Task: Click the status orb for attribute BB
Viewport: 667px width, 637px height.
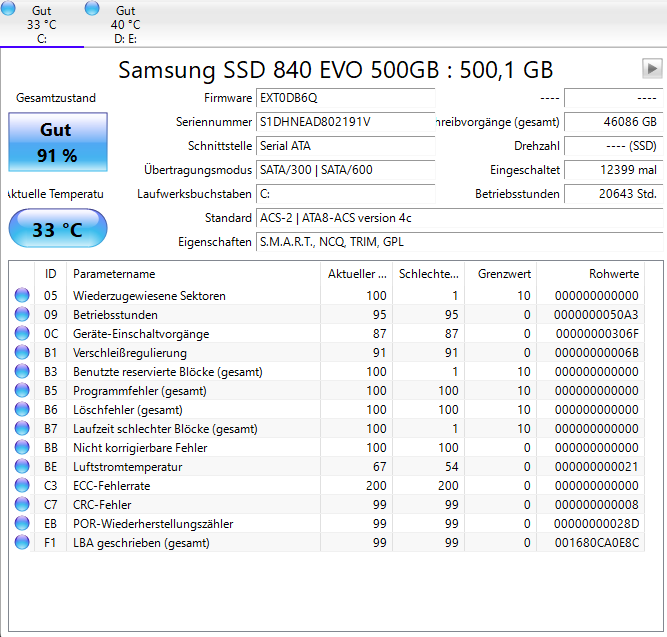Action: (x=22, y=447)
